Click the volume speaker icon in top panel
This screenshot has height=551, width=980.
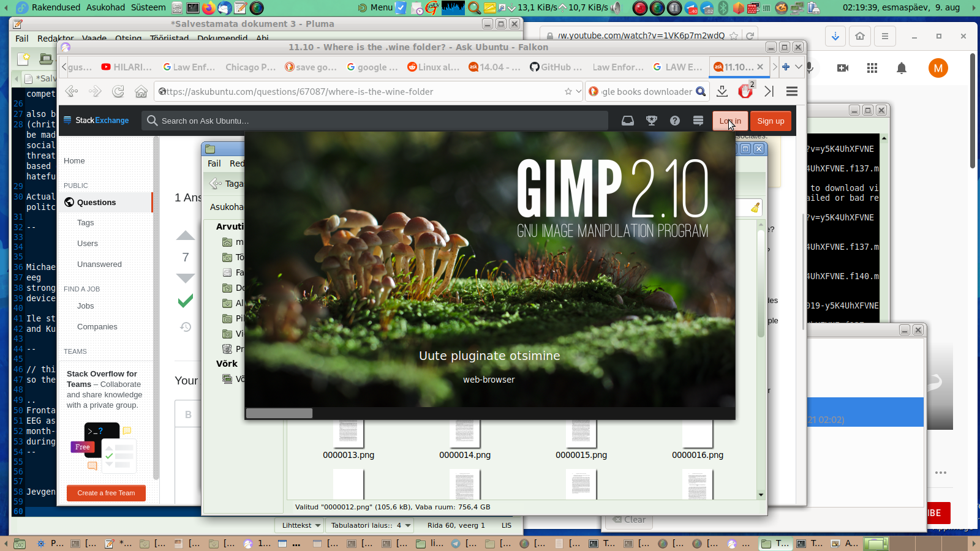point(616,7)
